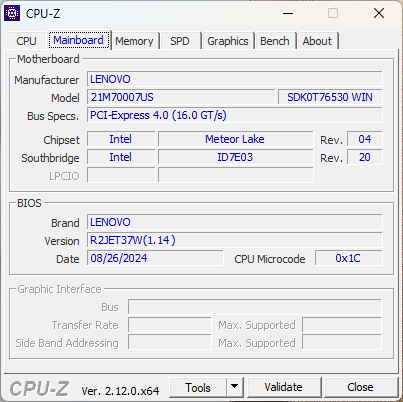Click the BIOS Version field R2JET37W
Screen dimensions: 403x402
[235, 240]
